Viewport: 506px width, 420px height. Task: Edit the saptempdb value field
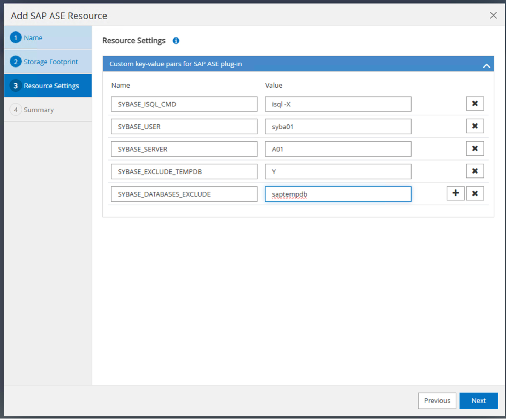click(x=338, y=194)
